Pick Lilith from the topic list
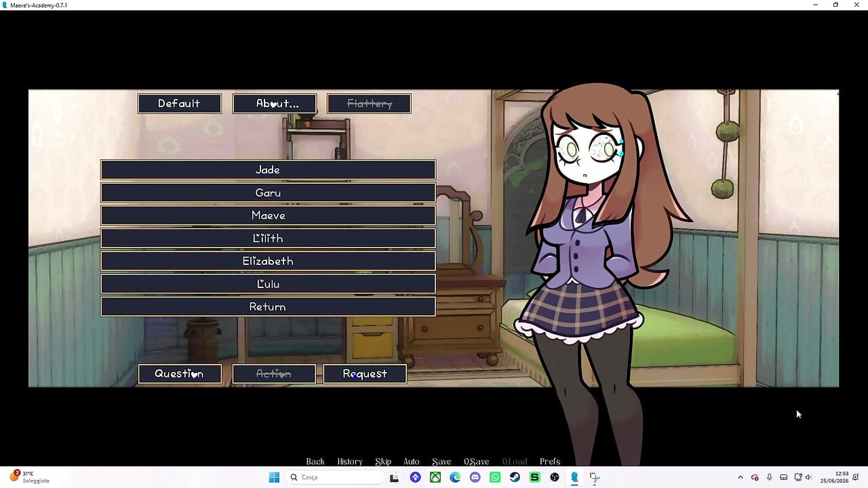This screenshot has height=488, width=868. [268, 238]
